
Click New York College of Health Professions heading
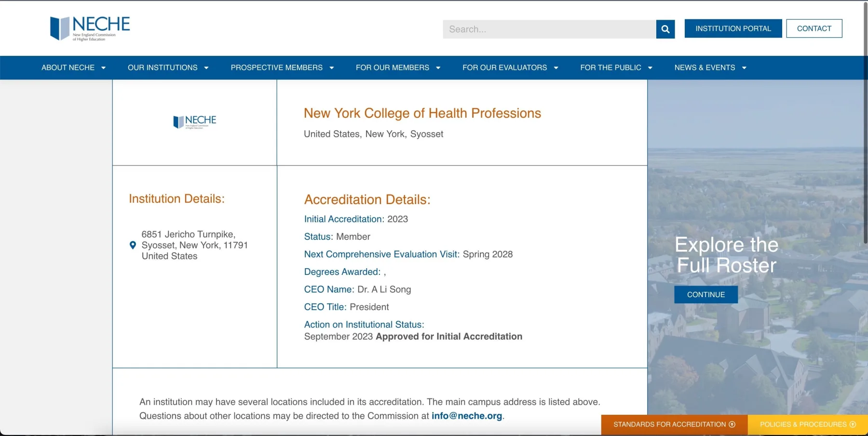point(422,113)
